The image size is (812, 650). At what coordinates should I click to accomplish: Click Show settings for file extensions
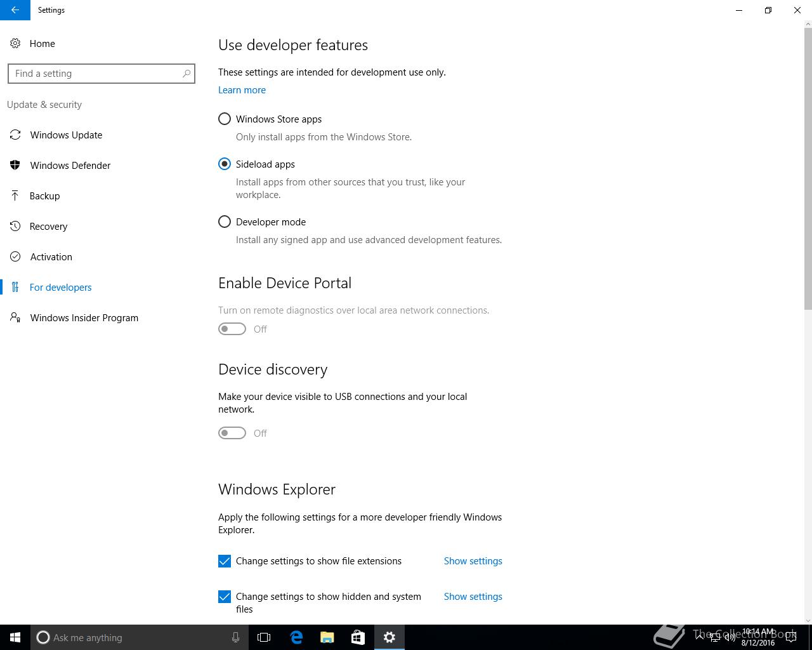473,561
